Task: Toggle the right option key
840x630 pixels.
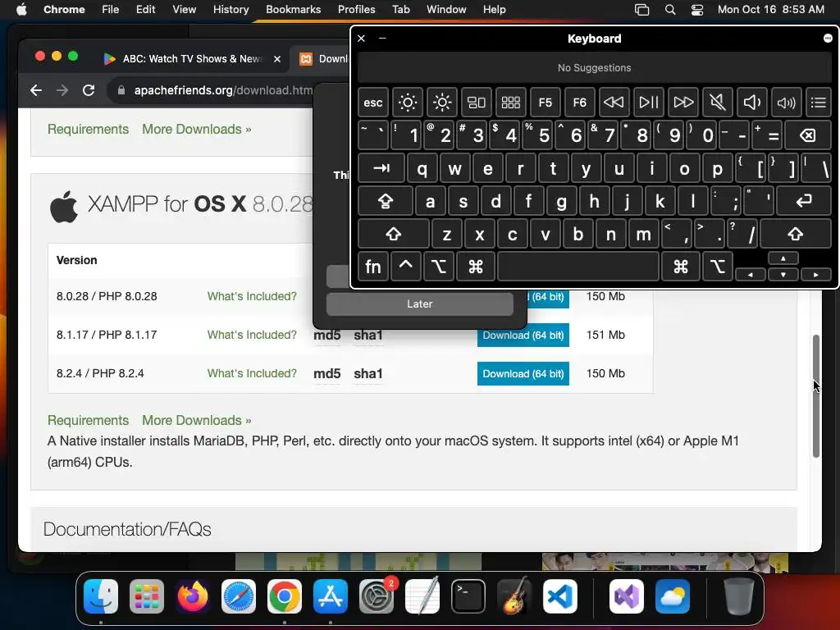Action: (717, 267)
